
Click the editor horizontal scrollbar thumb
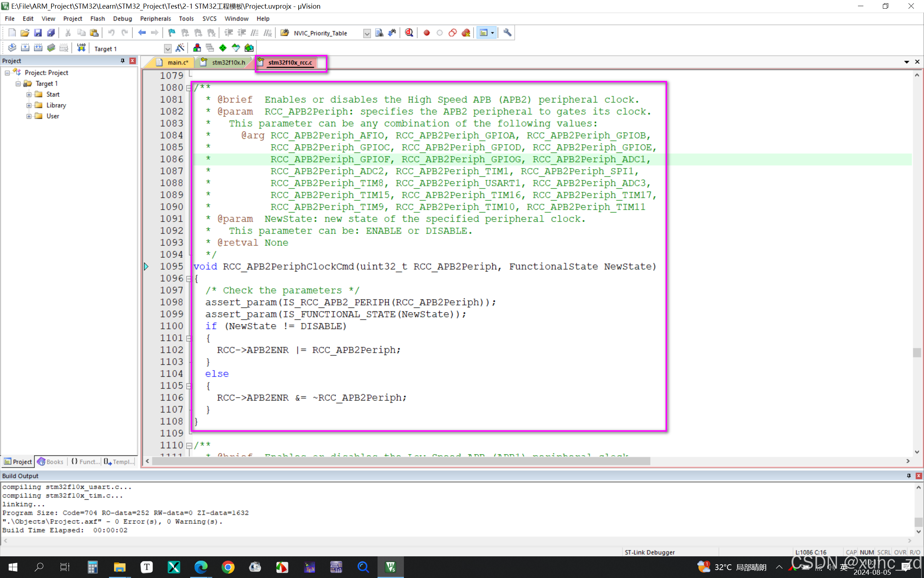(401, 461)
